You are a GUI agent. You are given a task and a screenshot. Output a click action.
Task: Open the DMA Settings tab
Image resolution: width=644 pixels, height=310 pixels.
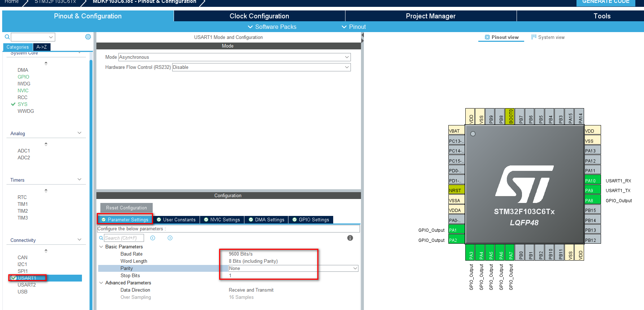266,220
